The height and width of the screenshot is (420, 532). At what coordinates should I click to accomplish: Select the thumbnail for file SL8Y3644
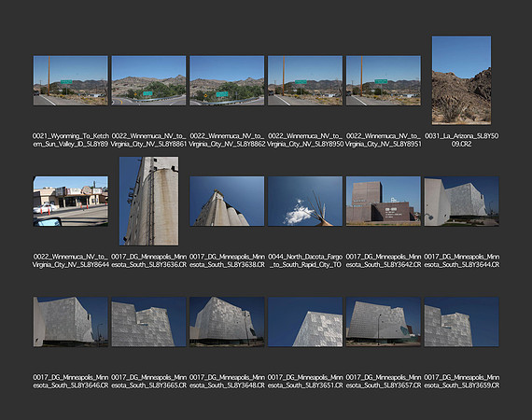[461, 202]
